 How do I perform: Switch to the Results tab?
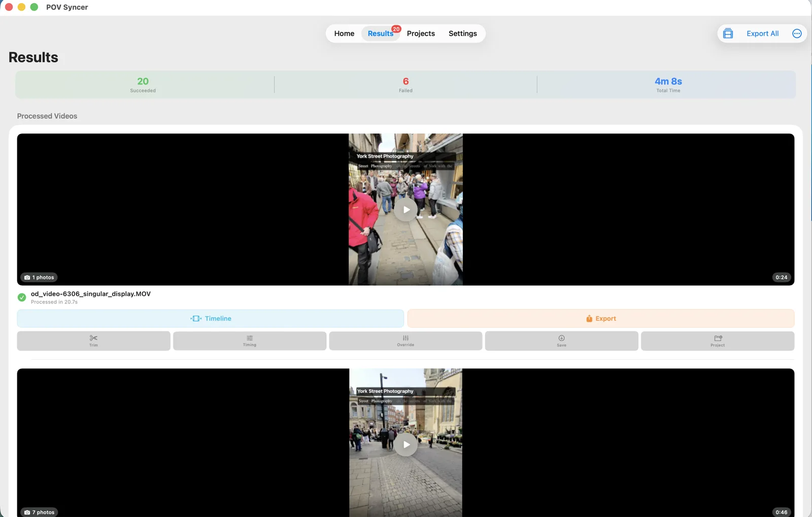coord(380,33)
